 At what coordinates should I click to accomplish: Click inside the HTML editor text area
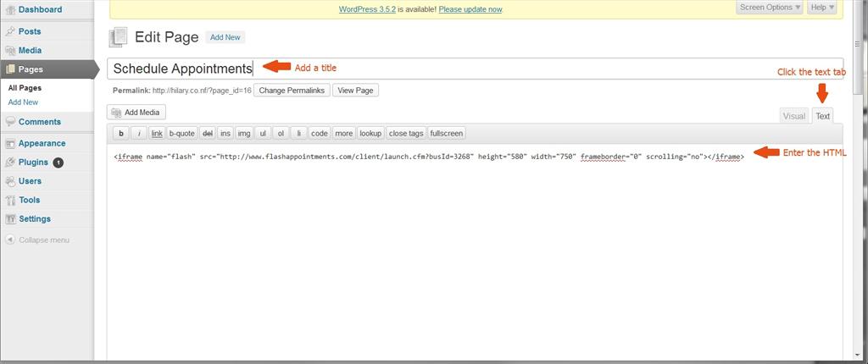click(x=475, y=253)
